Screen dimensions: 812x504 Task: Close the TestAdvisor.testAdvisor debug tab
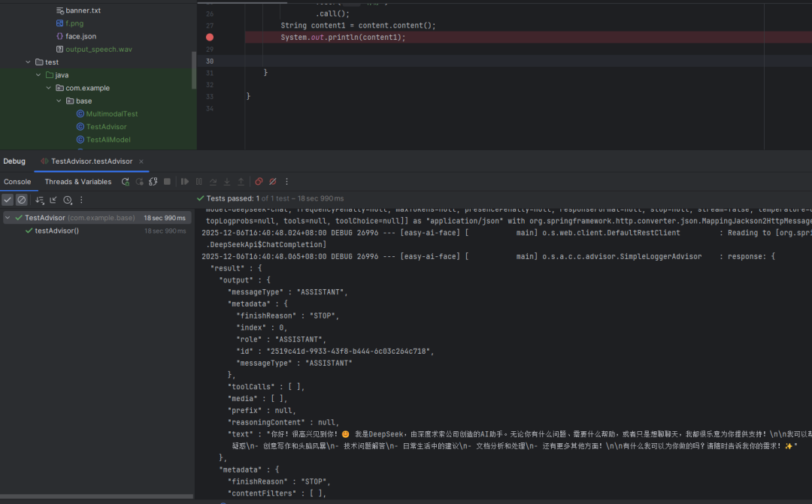point(141,161)
